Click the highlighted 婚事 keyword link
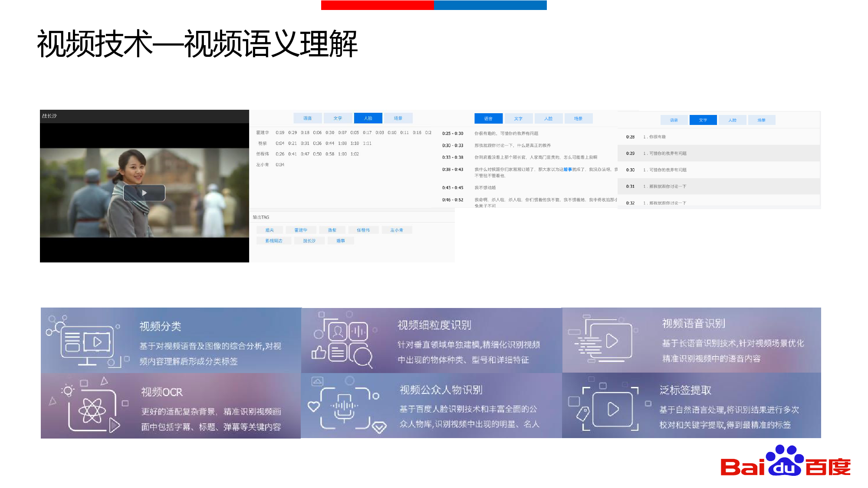 tap(567, 170)
